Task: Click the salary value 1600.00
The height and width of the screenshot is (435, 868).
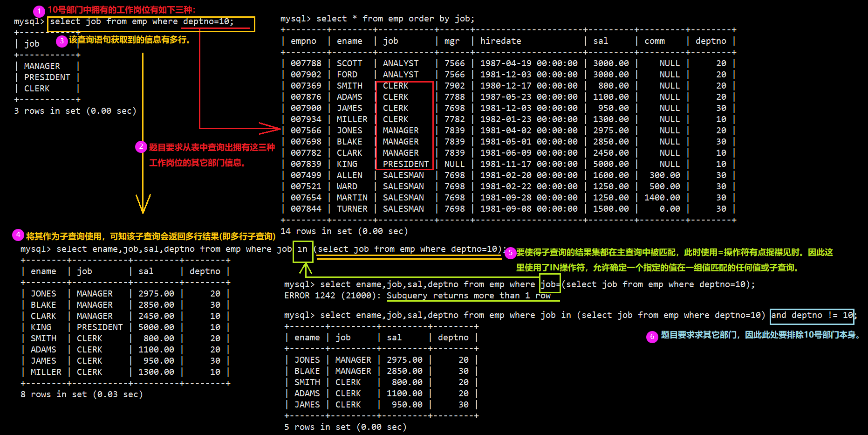Action: (611, 175)
